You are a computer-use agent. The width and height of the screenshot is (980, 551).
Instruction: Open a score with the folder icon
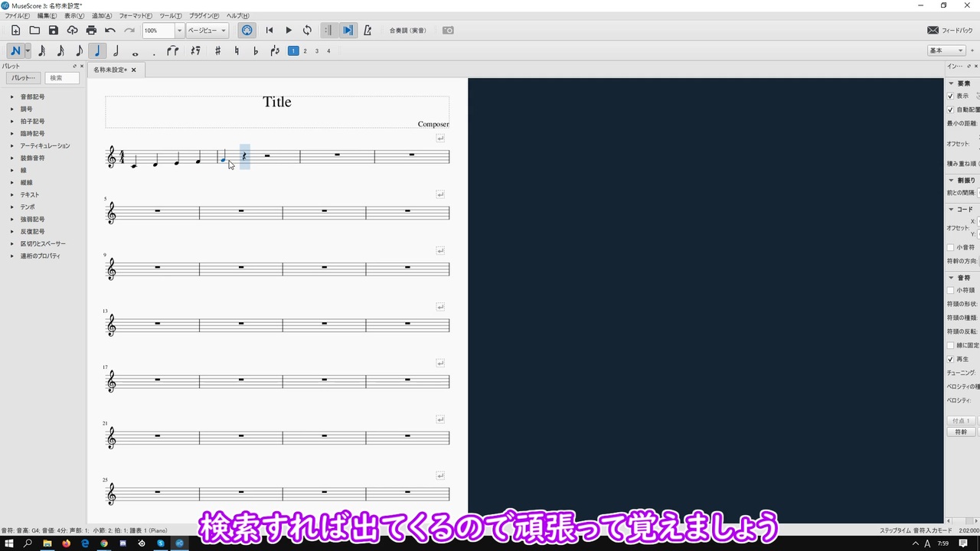[34, 31]
